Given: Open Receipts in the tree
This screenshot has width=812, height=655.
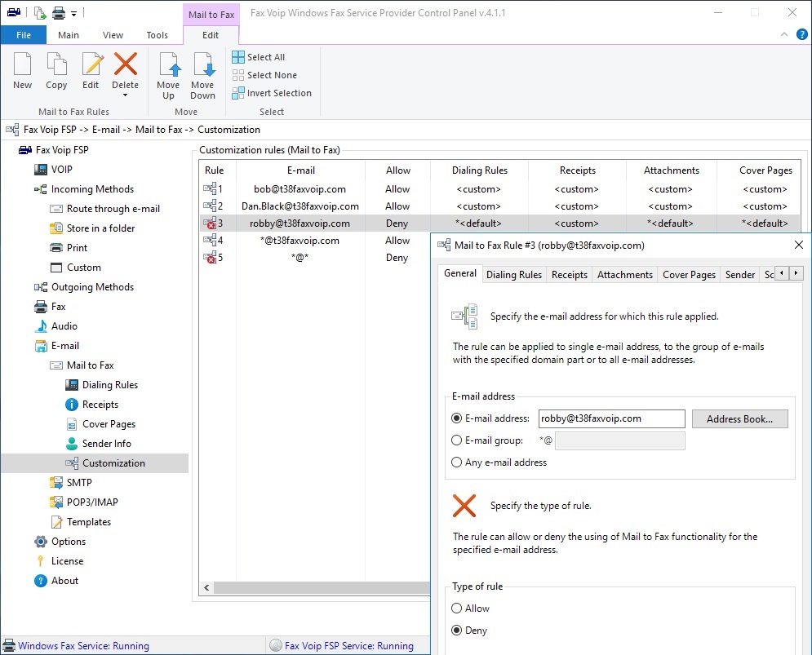Looking at the screenshot, I should coord(92,405).
